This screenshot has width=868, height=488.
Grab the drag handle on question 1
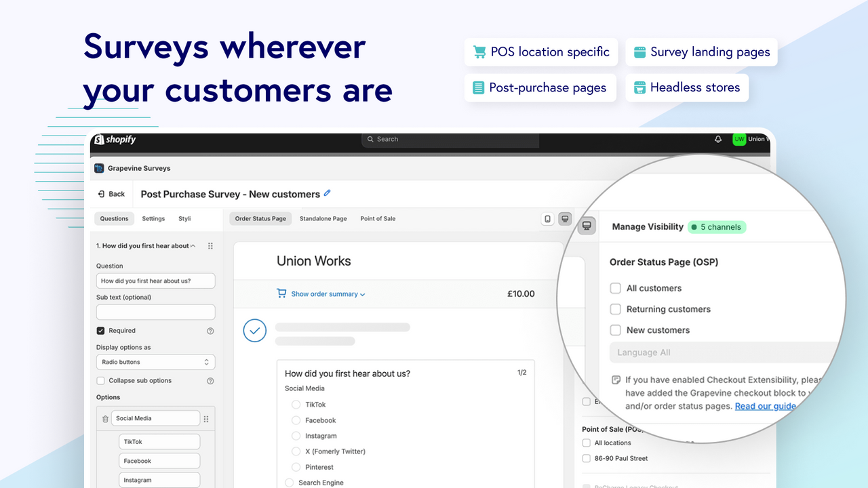[210, 245]
